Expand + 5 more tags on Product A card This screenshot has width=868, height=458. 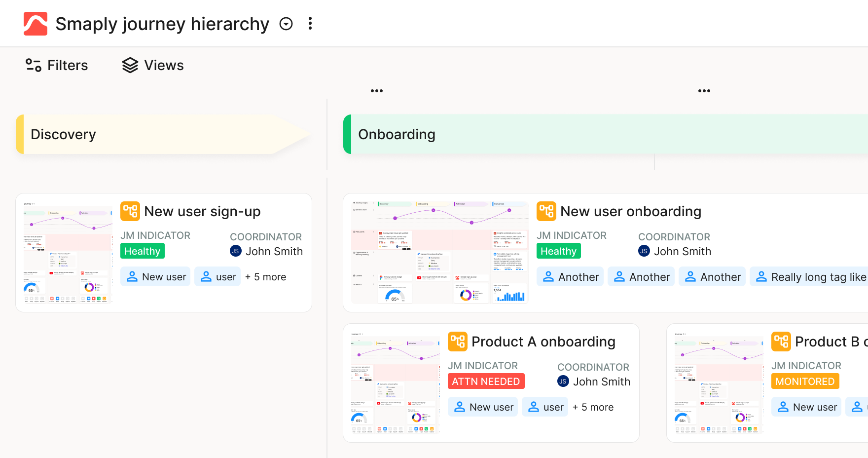tap(593, 407)
